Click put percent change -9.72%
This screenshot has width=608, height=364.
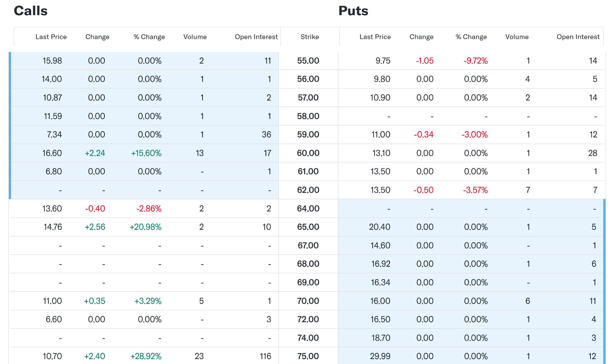click(475, 61)
